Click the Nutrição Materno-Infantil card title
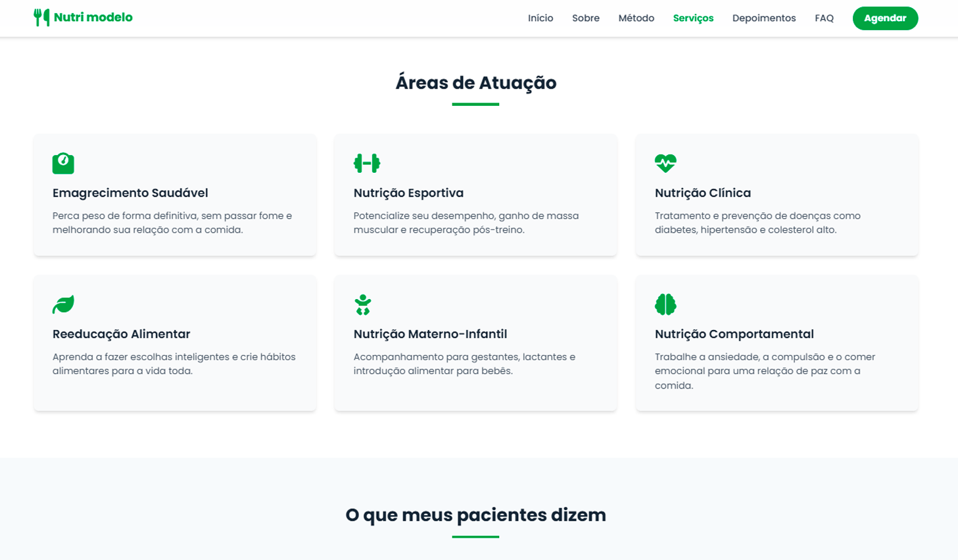Viewport: 958px width, 560px height. tap(430, 334)
